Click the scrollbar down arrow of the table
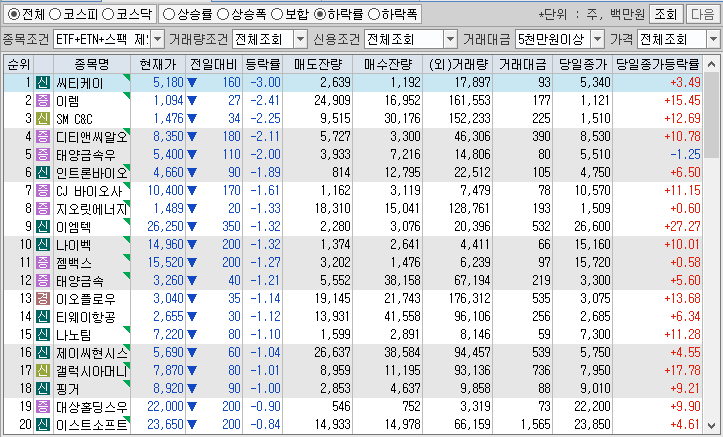This screenshot has width=723, height=437. [711, 425]
